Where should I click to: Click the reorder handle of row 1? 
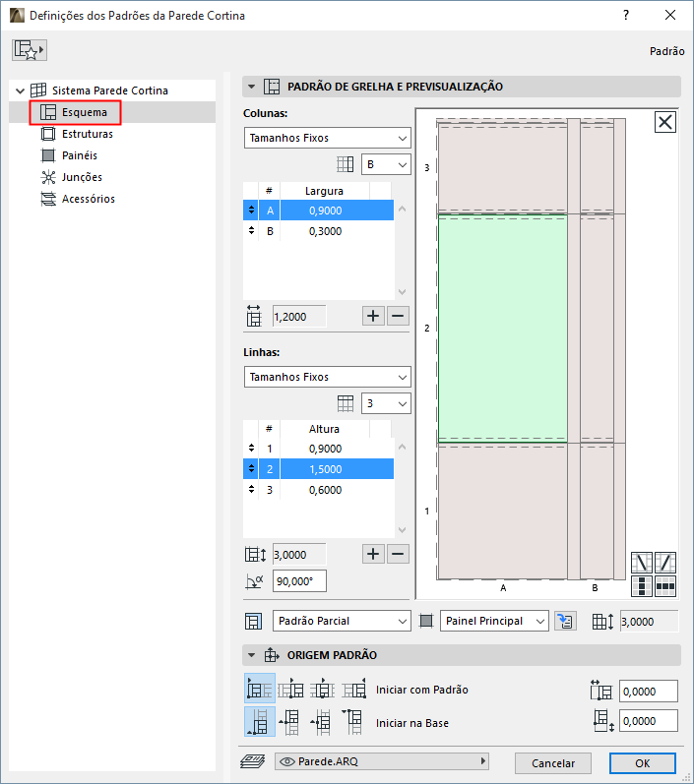coord(251,449)
